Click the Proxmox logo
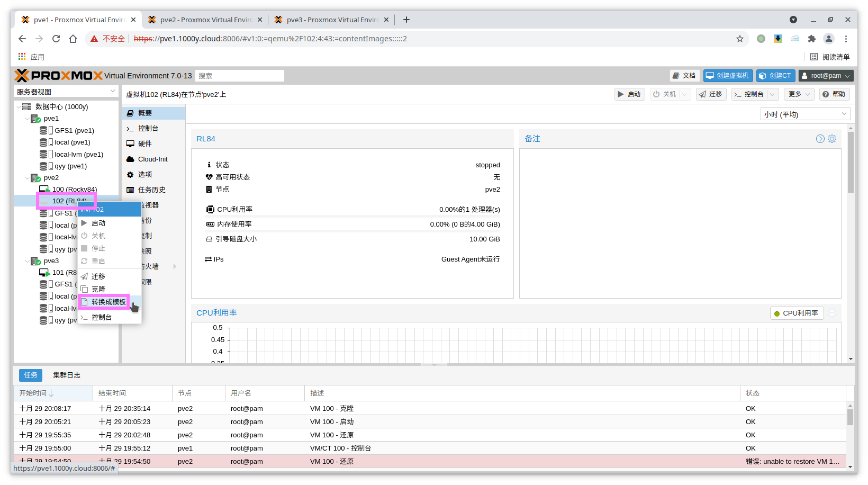This screenshot has width=868, height=485. point(58,76)
